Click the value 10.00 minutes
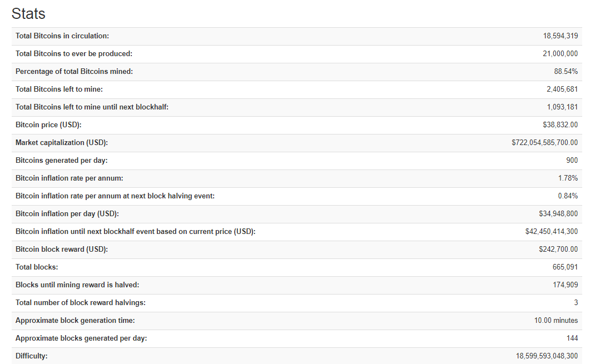The image size is (590, 364). pyautogui.click(x=556, y=321)
